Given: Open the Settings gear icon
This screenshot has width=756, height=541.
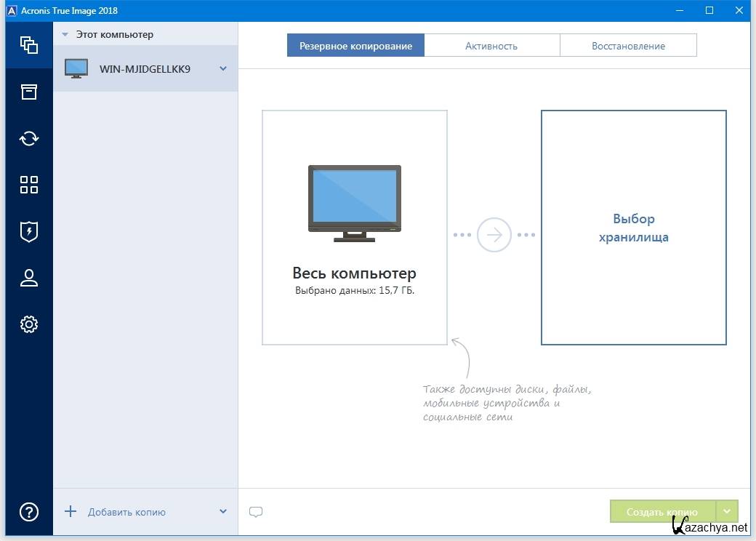Looking at the screenshot, I should 29,324.
